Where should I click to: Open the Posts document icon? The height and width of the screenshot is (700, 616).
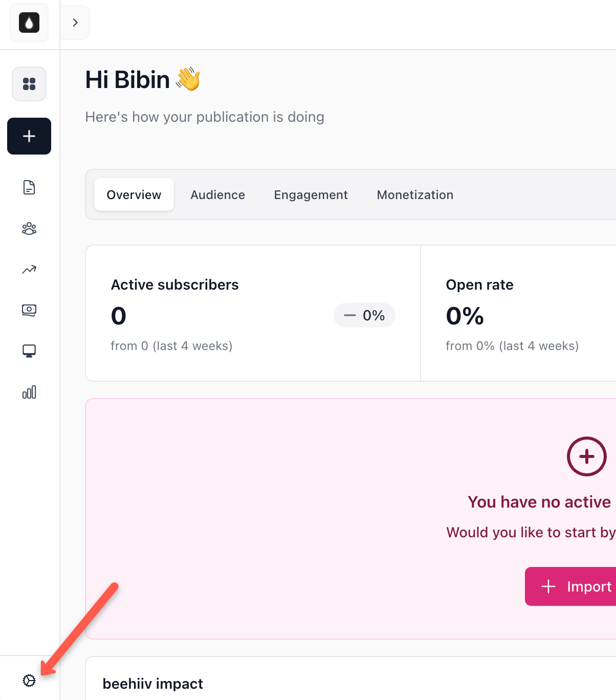[x=29, y=187]
